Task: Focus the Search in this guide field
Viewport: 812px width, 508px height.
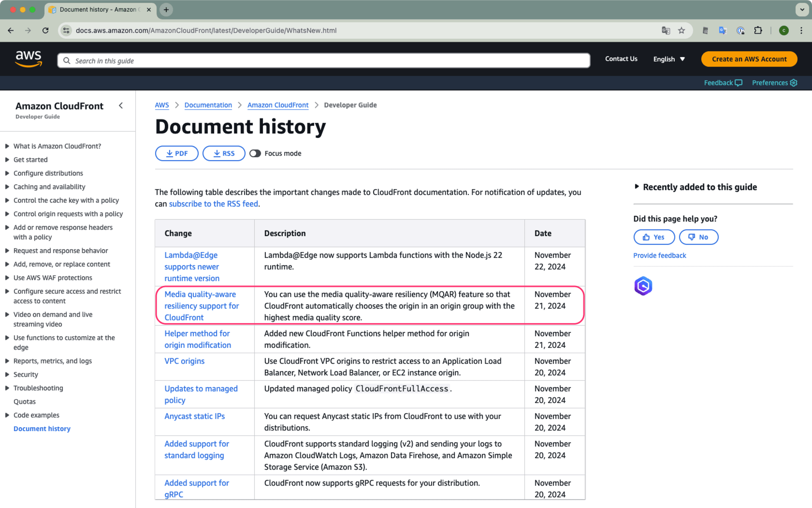Action: coord(324,61)
